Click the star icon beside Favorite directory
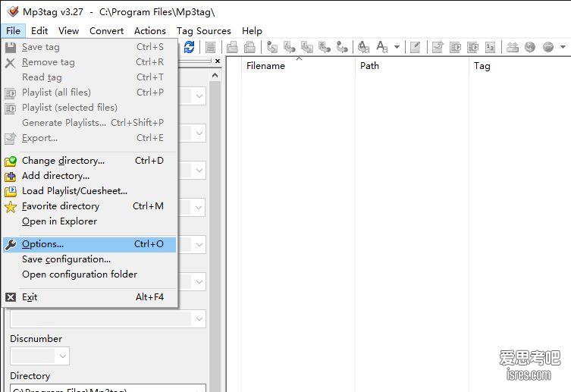Image resolution: width=571 pixels, height=392 pixels. (x=10, y=206)
